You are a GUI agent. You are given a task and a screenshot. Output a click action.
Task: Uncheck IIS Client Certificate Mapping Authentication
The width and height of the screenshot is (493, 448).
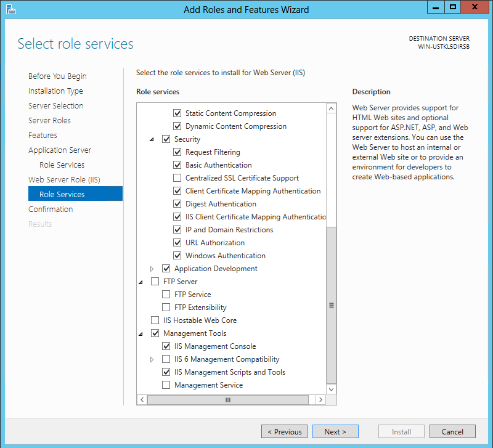tap(177, 217)
